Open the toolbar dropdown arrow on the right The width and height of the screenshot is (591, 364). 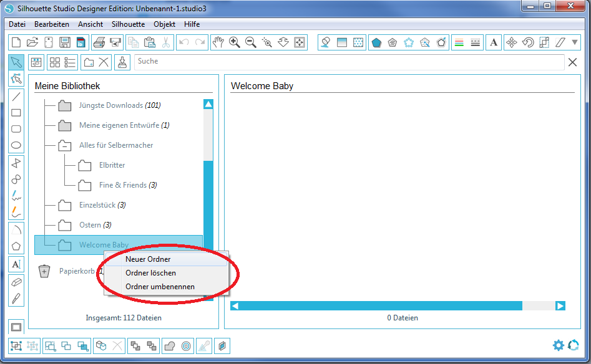pos(574,42)
